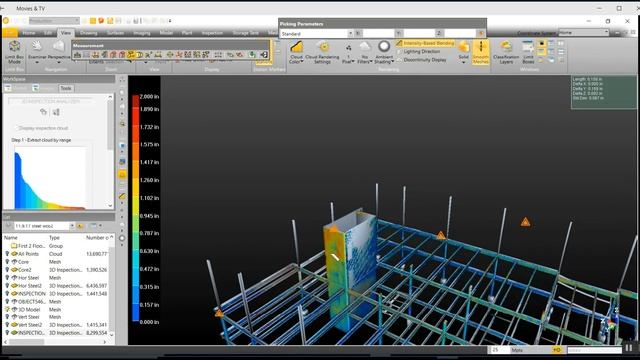This screenshot has height=360, width=640.
Task: Select the OBJECT546 mesh row
Action: click(57, 302)
